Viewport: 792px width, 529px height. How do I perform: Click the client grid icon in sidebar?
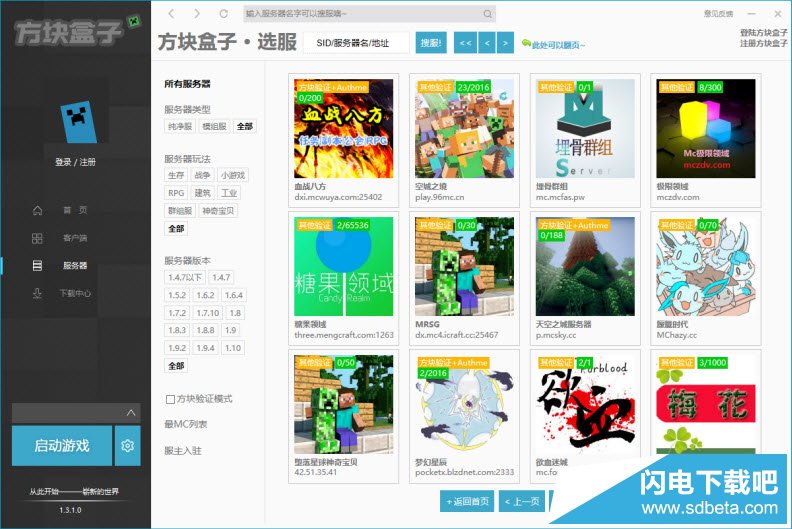point(37,238)
